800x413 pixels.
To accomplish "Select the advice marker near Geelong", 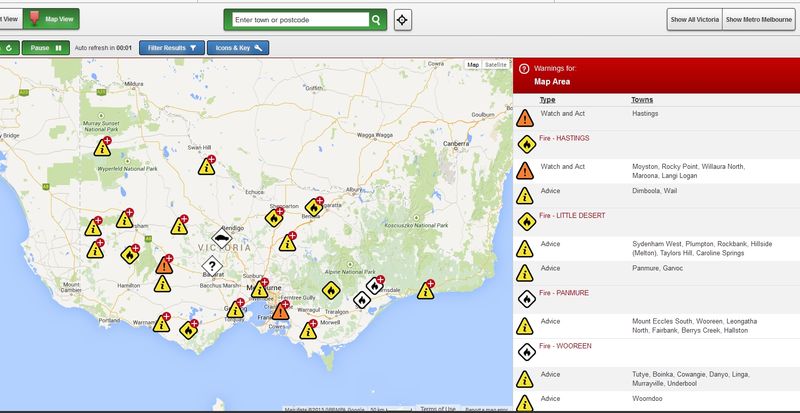I will tap(235, 309).
